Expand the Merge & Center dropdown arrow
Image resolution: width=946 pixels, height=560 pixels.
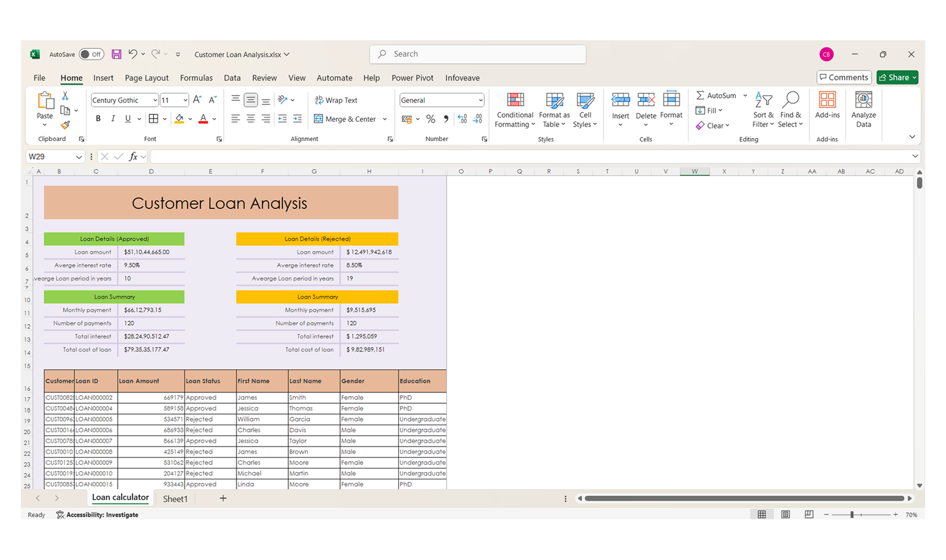385,119
